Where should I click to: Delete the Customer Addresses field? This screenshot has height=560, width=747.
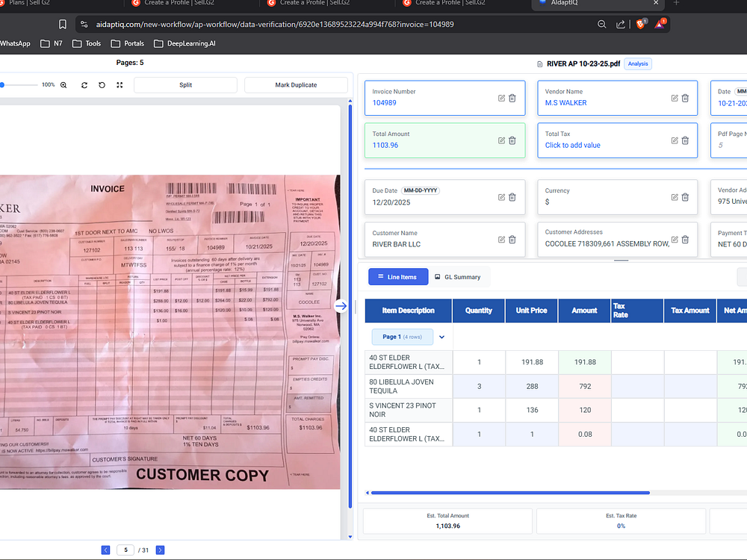tap(685, 240)
